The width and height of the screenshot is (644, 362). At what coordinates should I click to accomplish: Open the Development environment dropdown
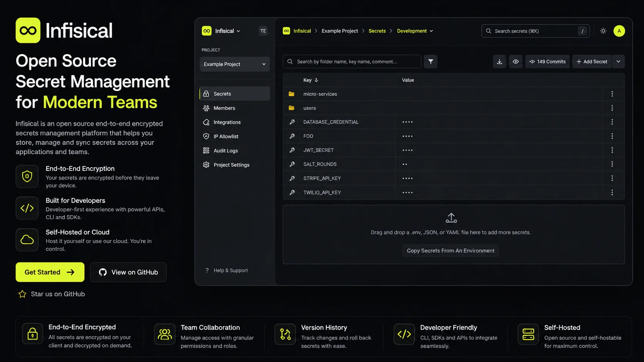point(415,31)
